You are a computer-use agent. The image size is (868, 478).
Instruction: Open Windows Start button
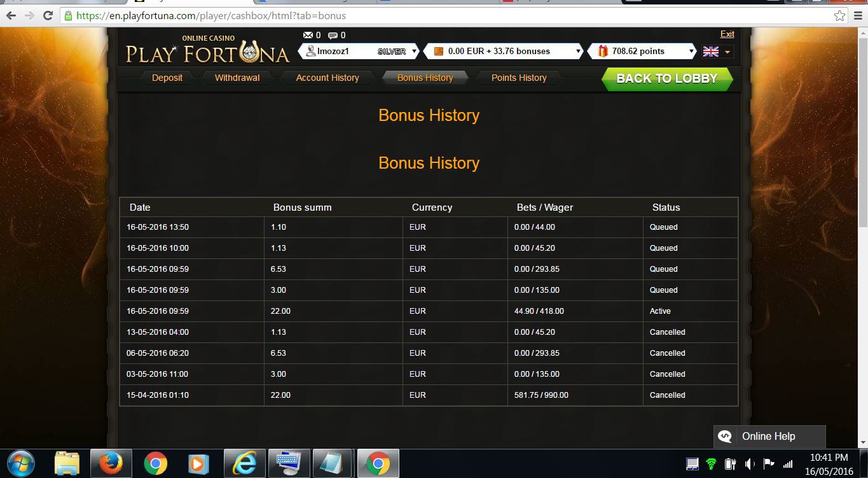click(22, 463)
